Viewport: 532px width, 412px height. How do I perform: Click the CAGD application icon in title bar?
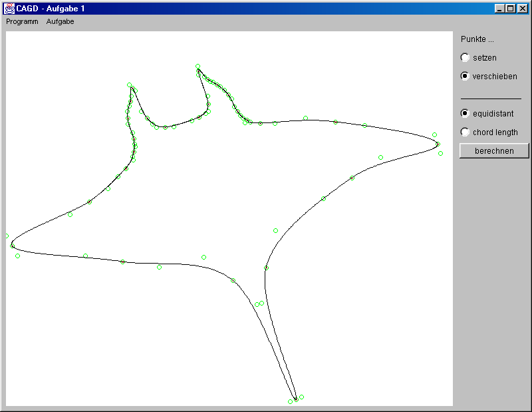9,9
